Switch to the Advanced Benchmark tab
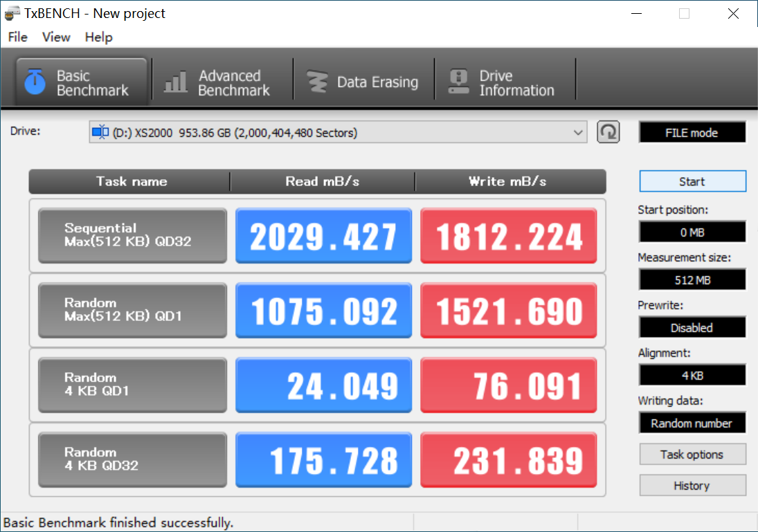Image resolution: width=758 pixels, height=532 pixels. pos(222,80)
